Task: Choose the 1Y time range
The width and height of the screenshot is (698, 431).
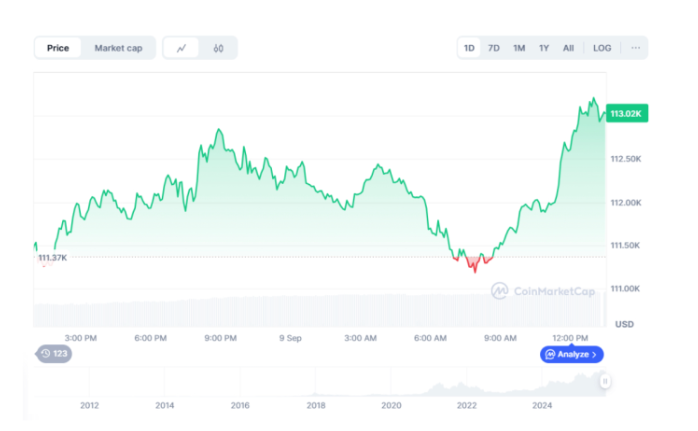Action: [544, 48]
